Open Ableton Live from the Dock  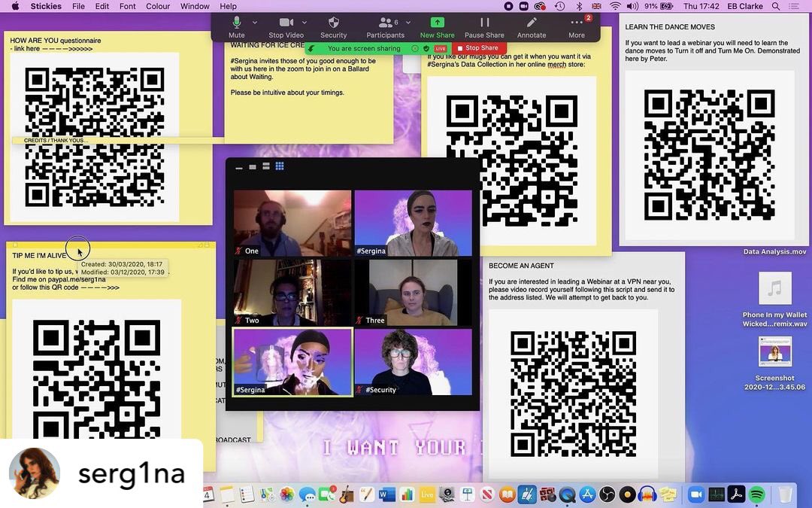pos(427,494)
